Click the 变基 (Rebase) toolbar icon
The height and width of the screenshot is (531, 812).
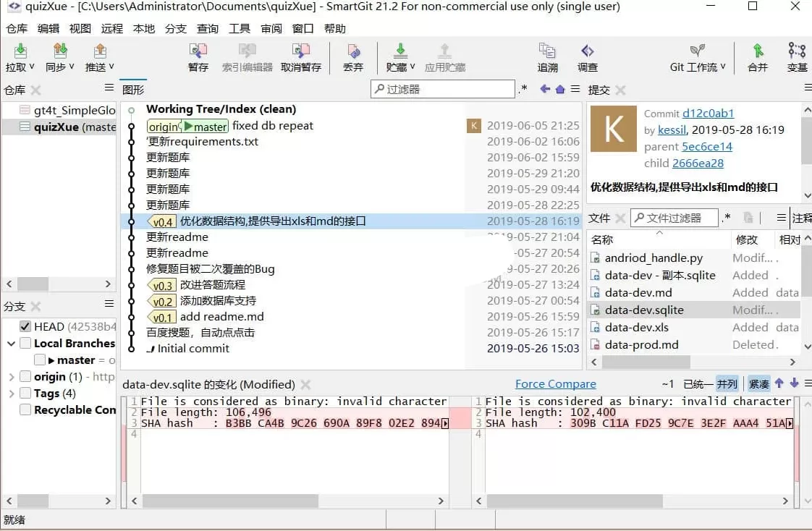point(796,58)
